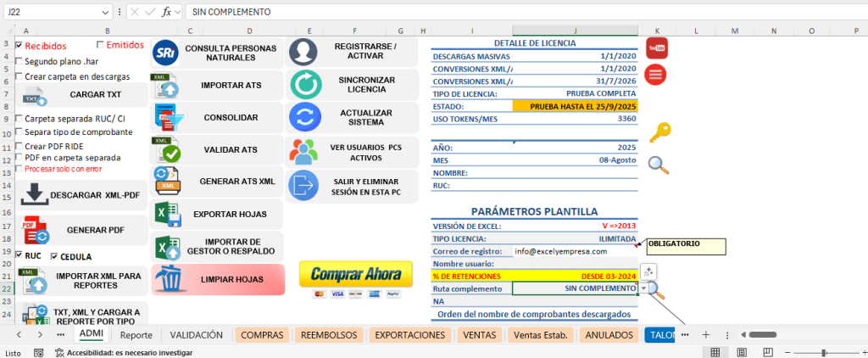
Task: Click the Sincronizar Licencia refresh icon
Action: tap(303, 84)
